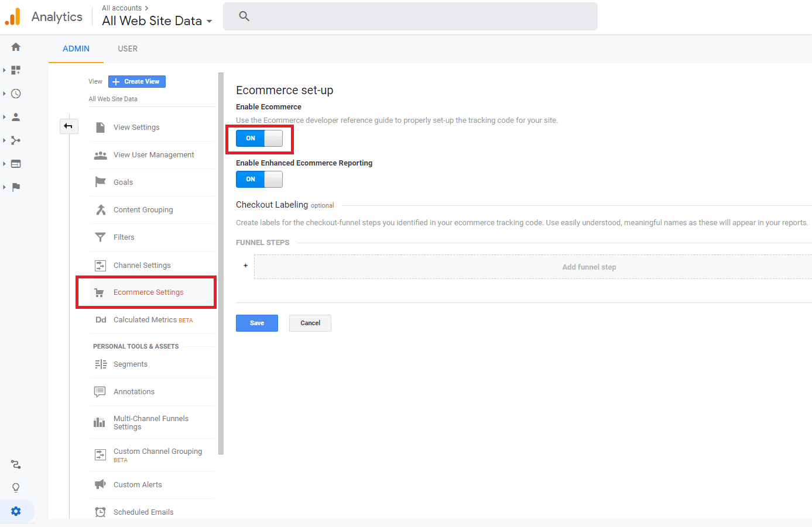Click the Content Grouping icon
The height and width of the screenshot is (527, 812).
click(101, 209)
